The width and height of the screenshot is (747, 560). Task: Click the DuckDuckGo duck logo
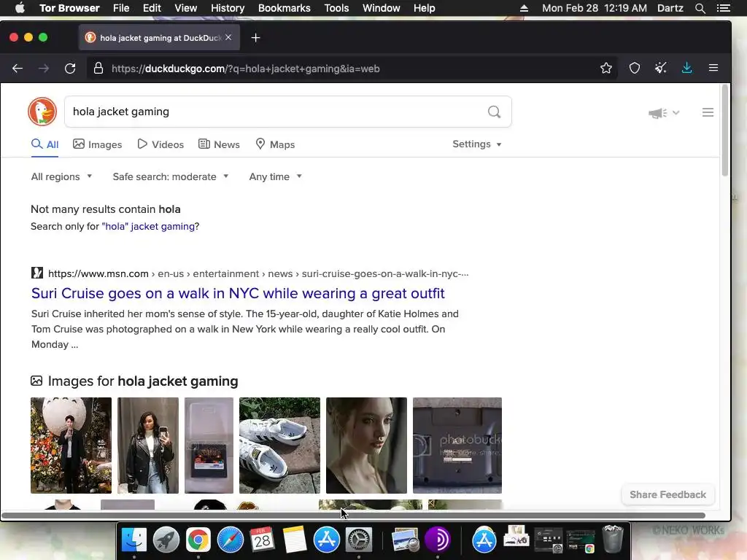[42, 112]
